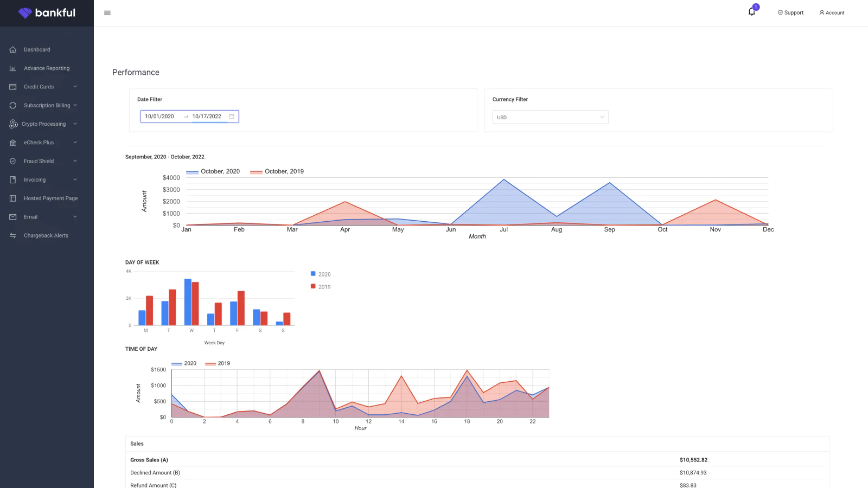Open the notifications bell
The height and width of the screenshot is (488, 868).
tap(751, 12)
